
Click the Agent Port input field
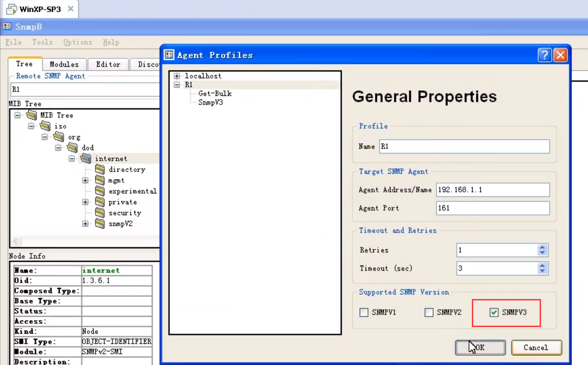pyautogui.click(x=492, y=208)
